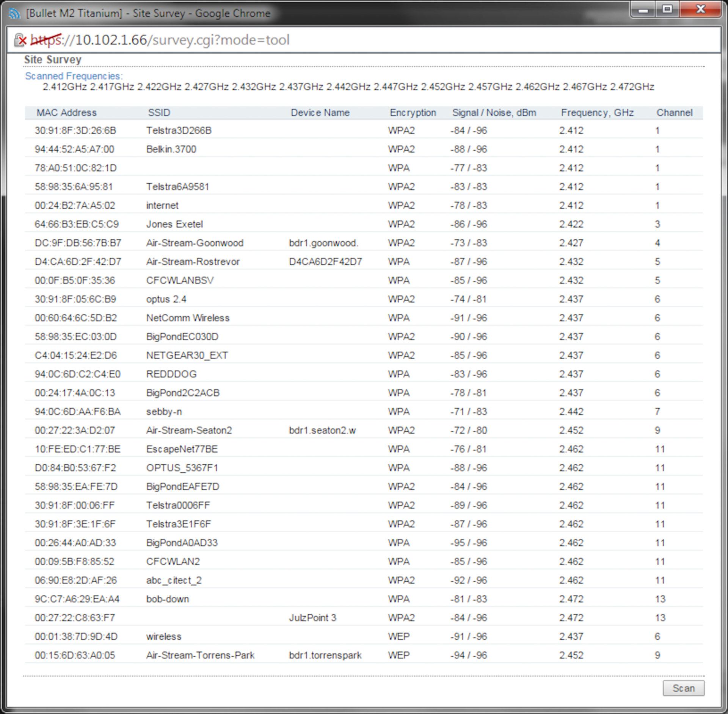The image size is (728, 714).
Task: Click the SSID column header
Action: pyautogui.click(x=159, y=113)
